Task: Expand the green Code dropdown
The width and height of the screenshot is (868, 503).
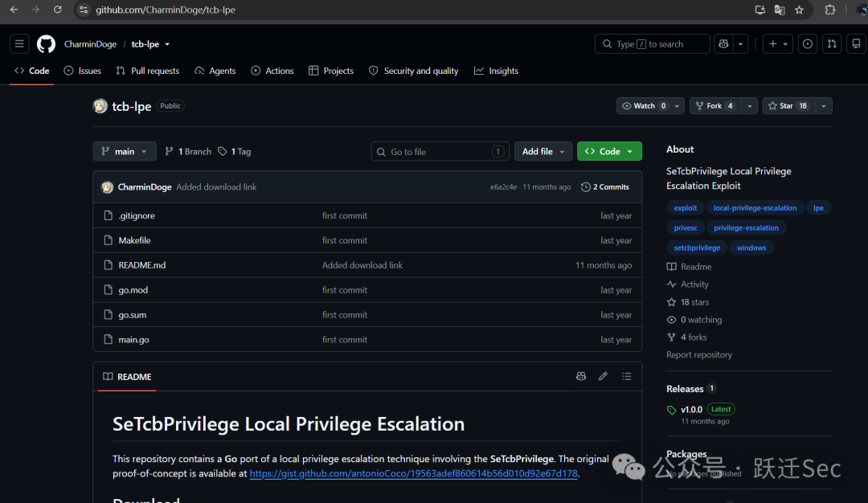Action: point(609,151)
